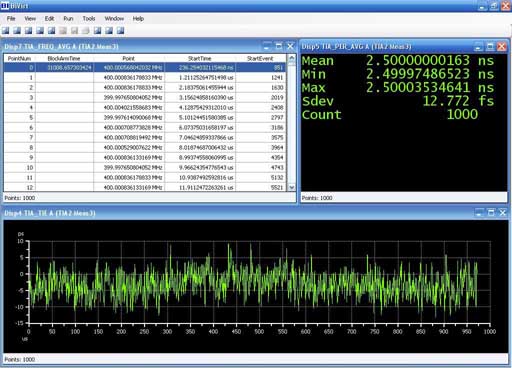Open the Help menu
512x368 pixels.
pyautogui.click(x=138, y=19)
